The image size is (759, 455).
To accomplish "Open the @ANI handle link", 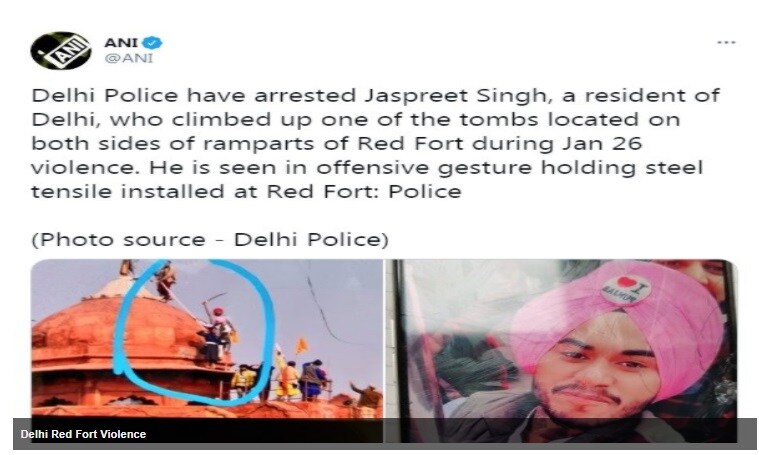I will (129, 58).
